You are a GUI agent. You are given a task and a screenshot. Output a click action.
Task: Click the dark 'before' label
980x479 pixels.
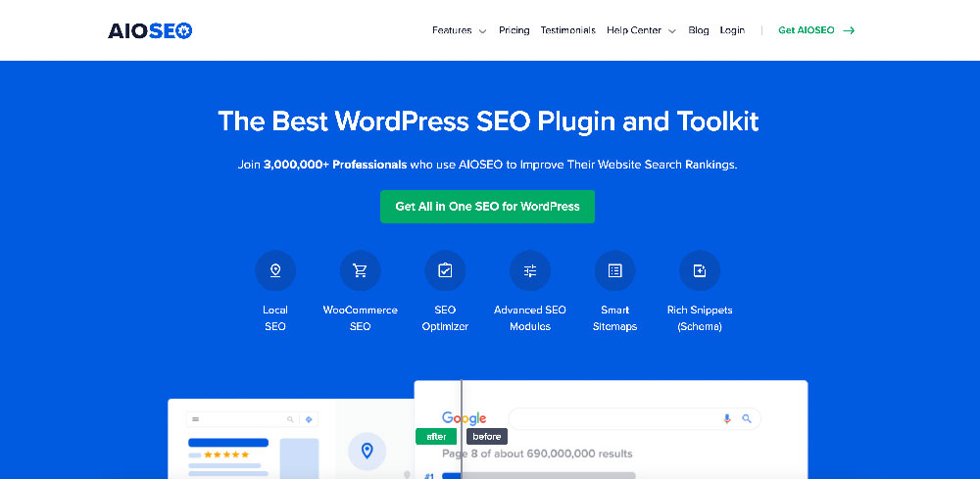pos(487,437)
